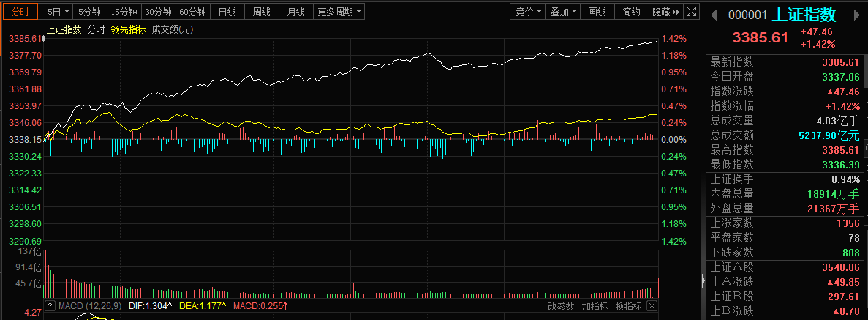Click 改参数 to edit indicator parameters

(562, 306)
